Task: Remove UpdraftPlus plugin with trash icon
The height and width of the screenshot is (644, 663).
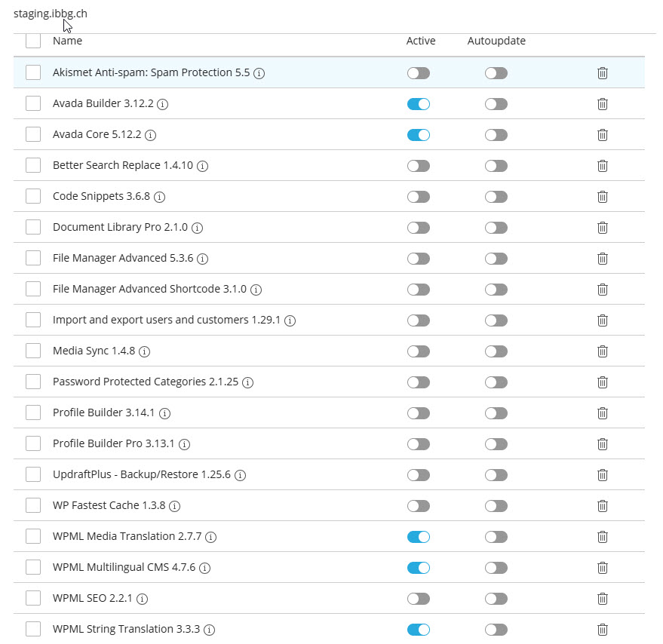Action: [x=603, y=475]
